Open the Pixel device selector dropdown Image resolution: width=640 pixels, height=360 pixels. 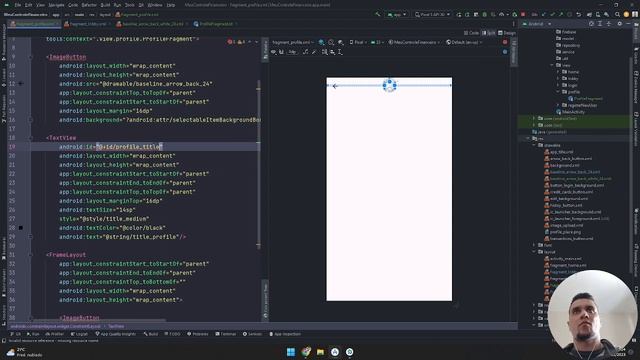point(433,14)
